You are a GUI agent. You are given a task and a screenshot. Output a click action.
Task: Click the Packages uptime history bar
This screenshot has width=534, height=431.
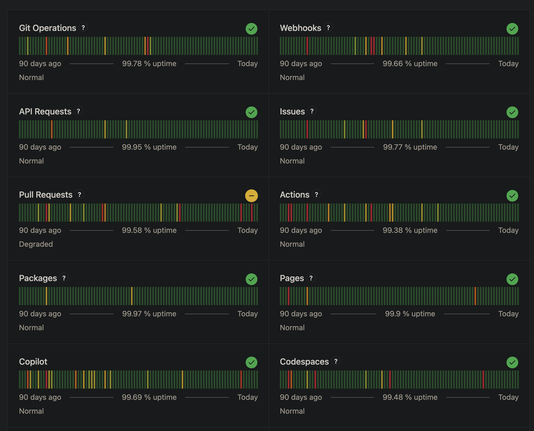(x=138, y=296)
